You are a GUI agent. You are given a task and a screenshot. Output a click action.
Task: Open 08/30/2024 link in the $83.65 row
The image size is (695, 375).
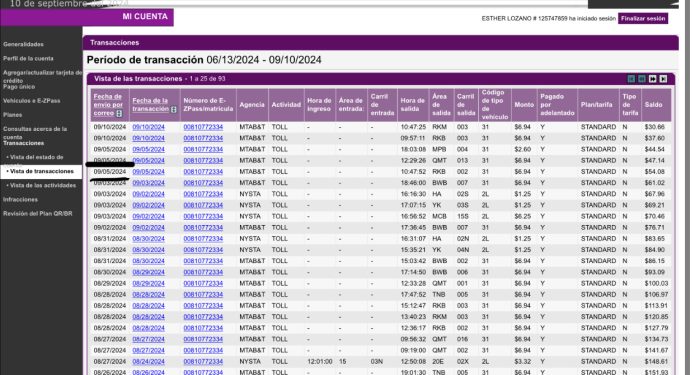coord(148,238)
